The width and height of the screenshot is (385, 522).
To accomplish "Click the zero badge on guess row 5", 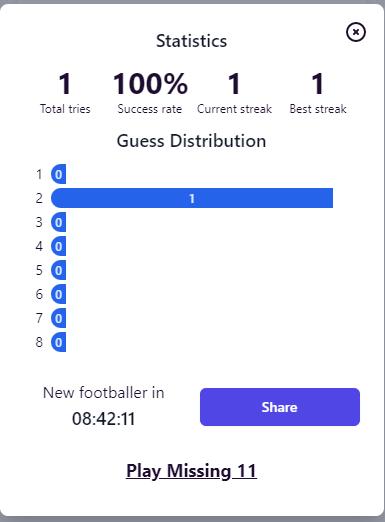I will coord(58,270).
